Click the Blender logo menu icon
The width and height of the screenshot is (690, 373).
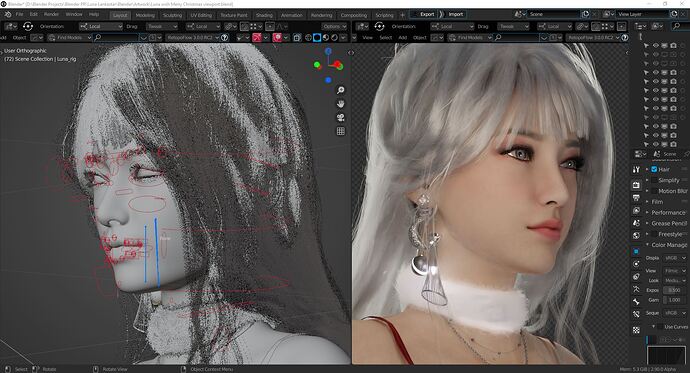coord(8,15)
